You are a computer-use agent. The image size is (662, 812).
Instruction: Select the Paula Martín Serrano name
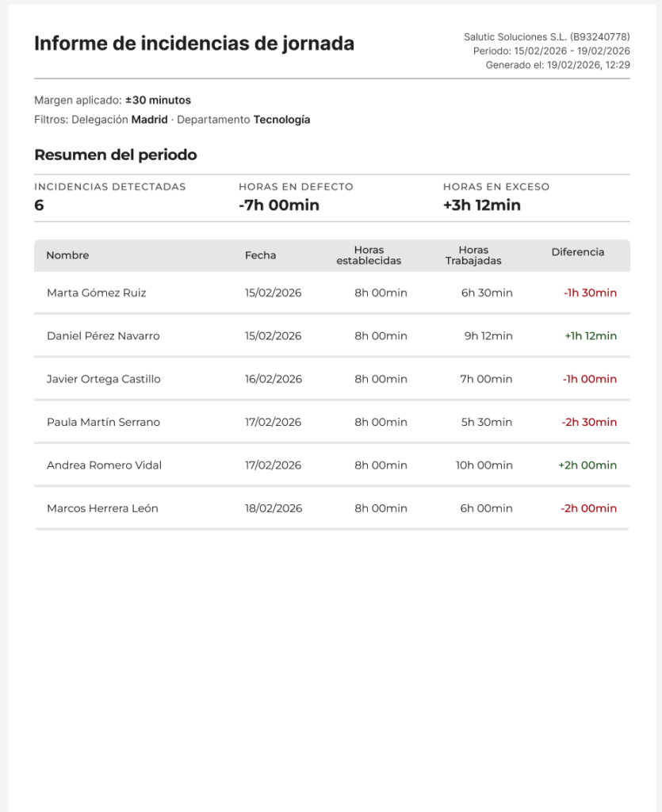pos(103,423)
